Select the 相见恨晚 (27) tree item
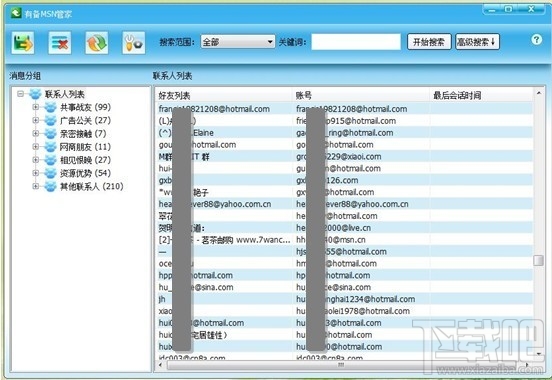Image resolution: width=552 pixels, height=380 pixels. pos(85,160)
